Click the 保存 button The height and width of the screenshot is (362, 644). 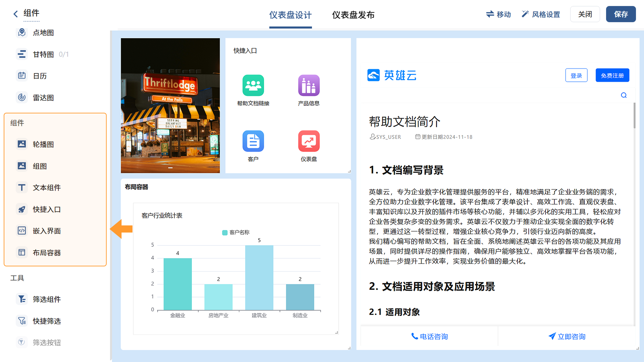pyautogui.click(x=621, y=14)
